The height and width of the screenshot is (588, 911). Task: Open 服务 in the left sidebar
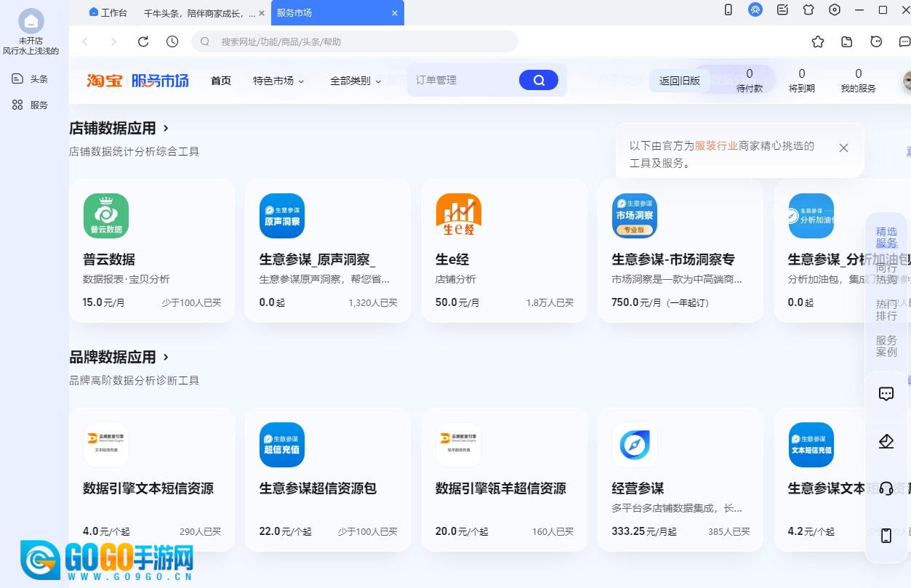[x=31, y=105]
